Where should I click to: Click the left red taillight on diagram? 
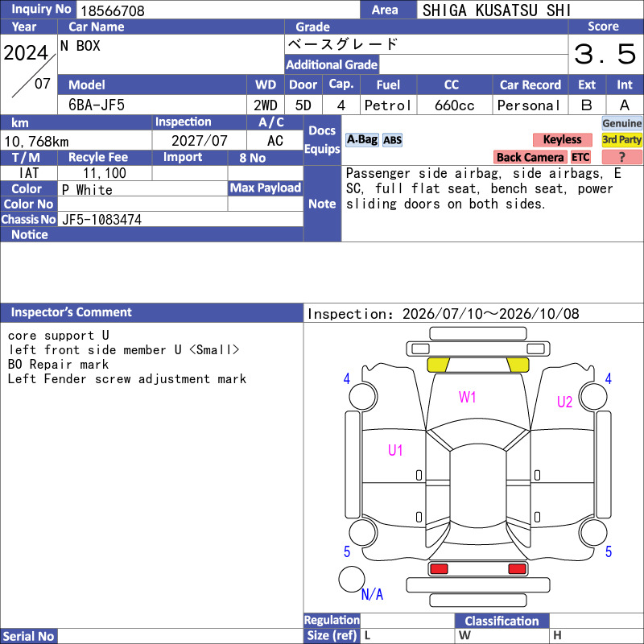coord(439,569)
